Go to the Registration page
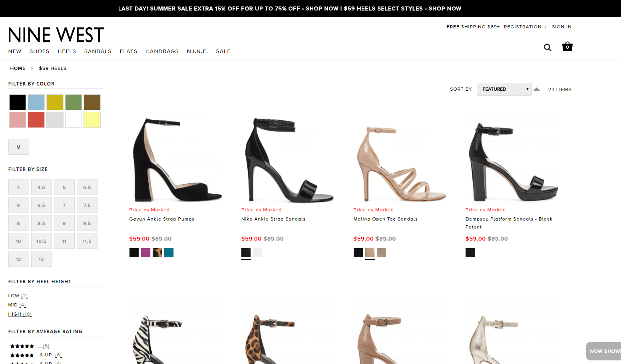 (x=523, y=27)
